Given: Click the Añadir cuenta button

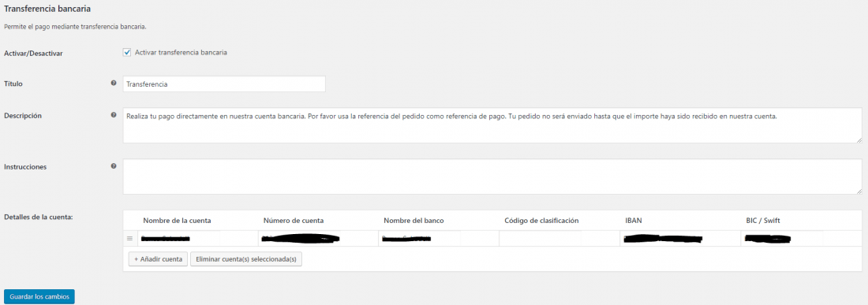Looking at the screenshot, I should [x=158, y=259].
